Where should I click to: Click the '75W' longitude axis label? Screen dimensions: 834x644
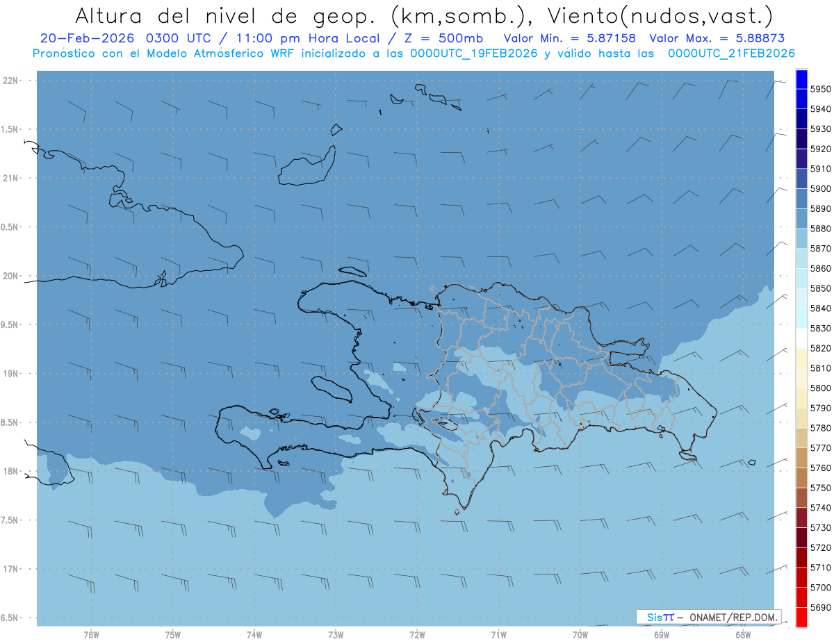pos(173,635)
